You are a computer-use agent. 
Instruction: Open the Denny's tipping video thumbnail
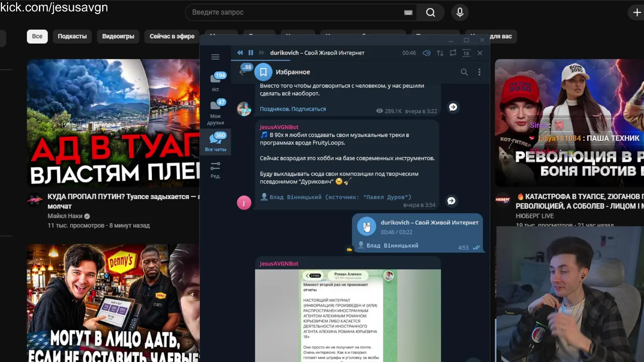click(x=113, y=303)
